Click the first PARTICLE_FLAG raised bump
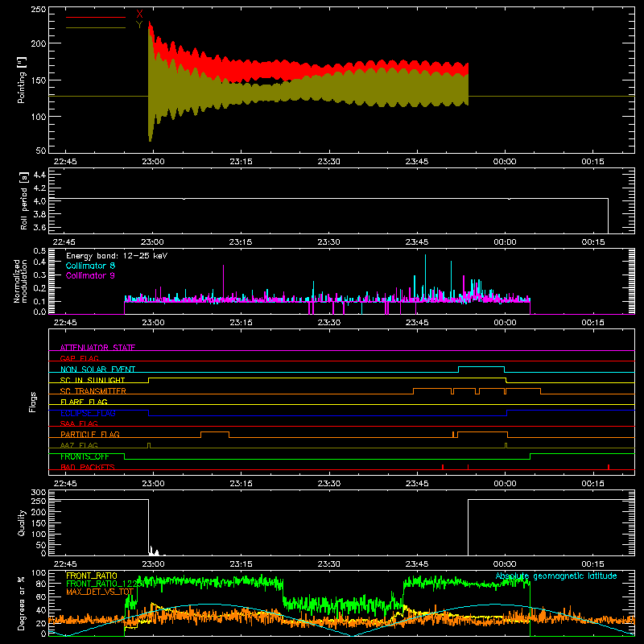This screenshot has height=644, width=644. (x=215, y=432)
